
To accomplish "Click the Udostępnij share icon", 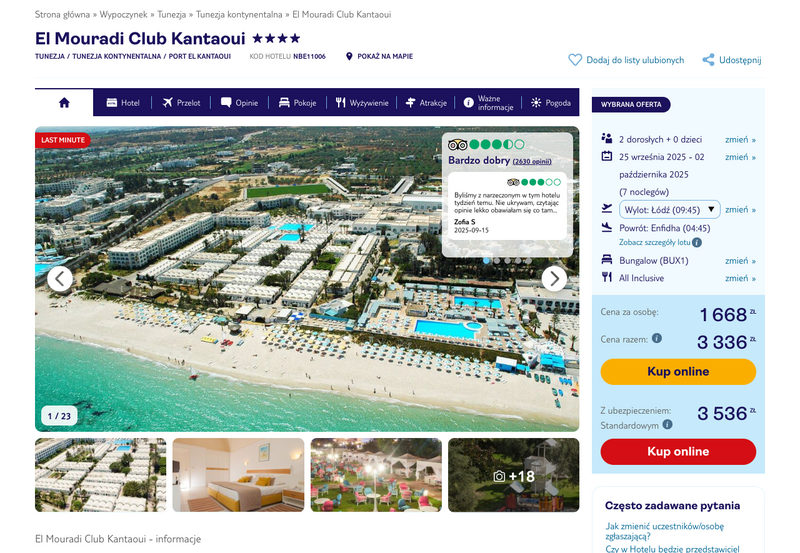I will (x=708, y=60).
